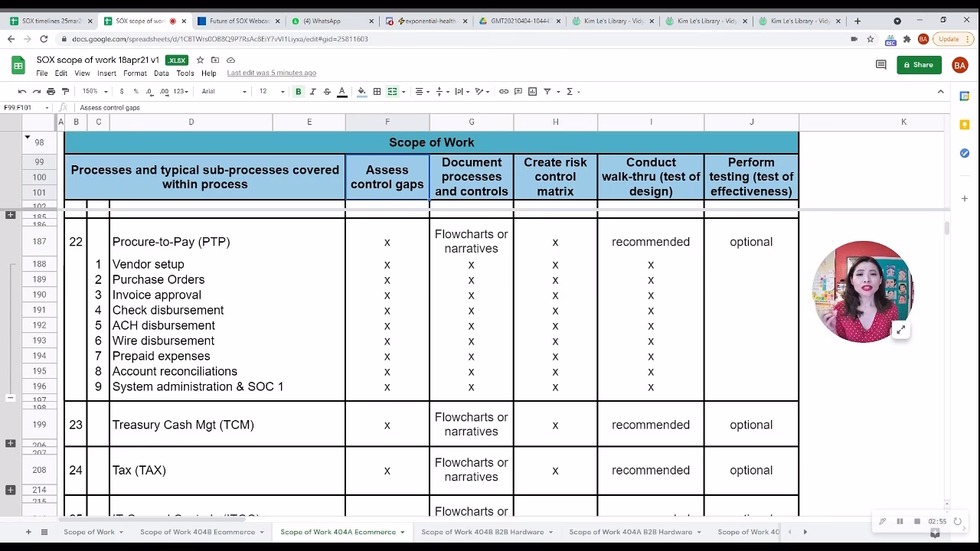
Task: Click the Insert comment icon
Action: 518,92
